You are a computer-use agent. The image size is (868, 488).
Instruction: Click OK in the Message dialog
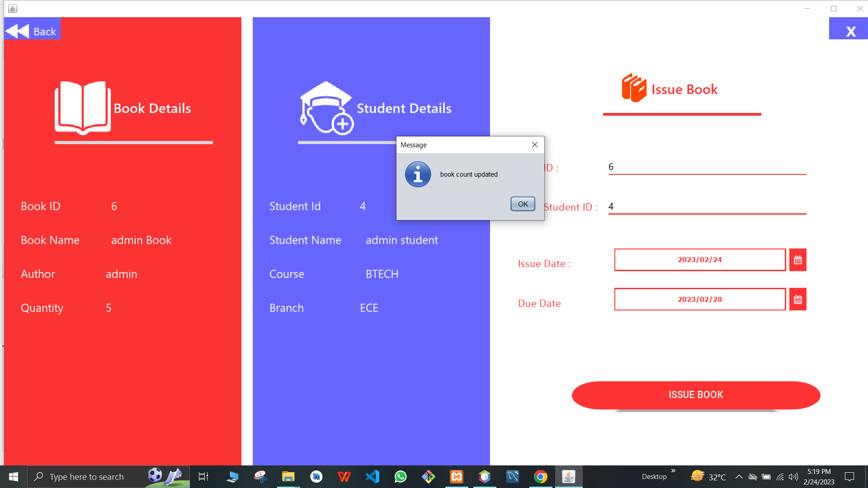click(523, 204)
